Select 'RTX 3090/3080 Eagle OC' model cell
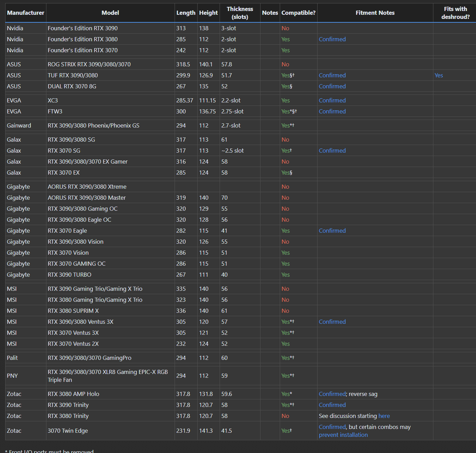Viewport: 476px width, 453px height. click(x=110, y=220)
